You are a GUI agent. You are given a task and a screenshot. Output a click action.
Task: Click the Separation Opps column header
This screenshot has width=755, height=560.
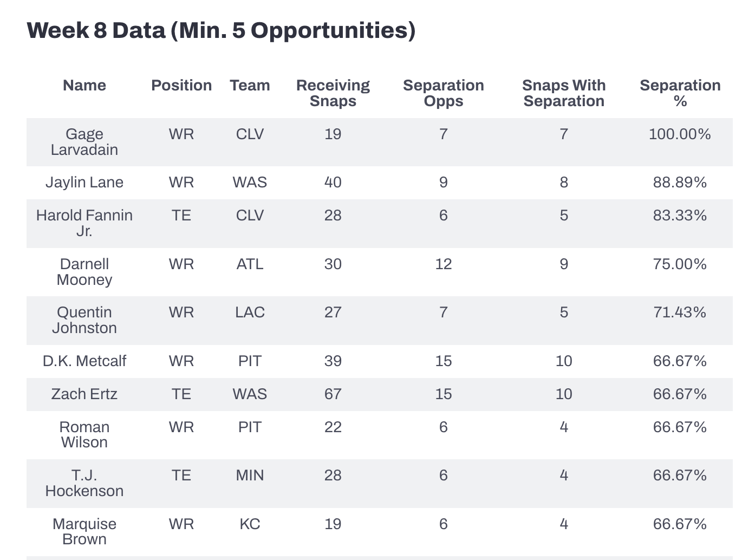coord(443,93)
